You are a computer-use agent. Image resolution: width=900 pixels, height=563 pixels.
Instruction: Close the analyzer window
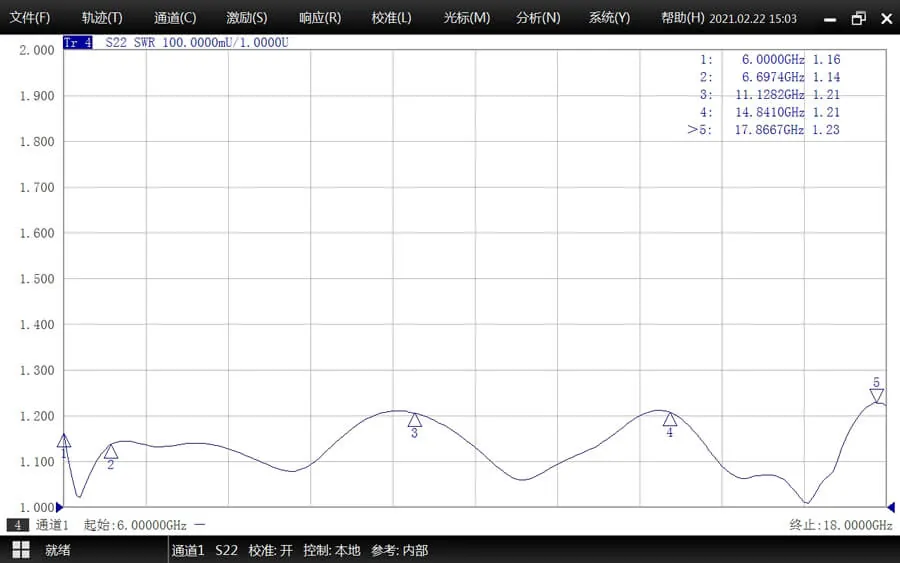pos(886,18)
